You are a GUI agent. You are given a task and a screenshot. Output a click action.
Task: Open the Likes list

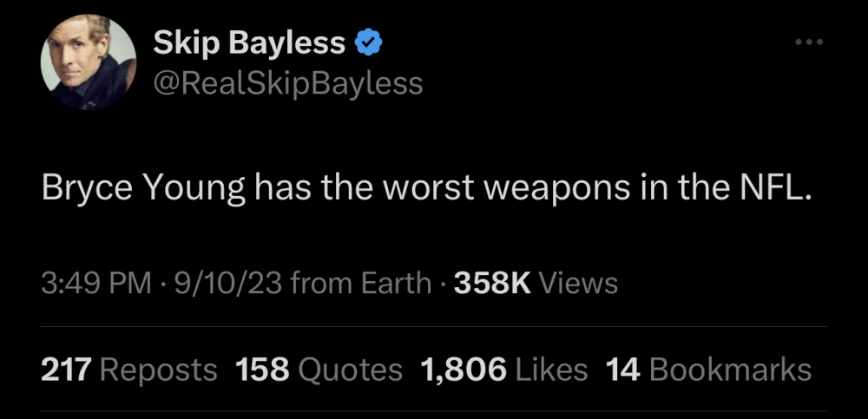point(551,370)
